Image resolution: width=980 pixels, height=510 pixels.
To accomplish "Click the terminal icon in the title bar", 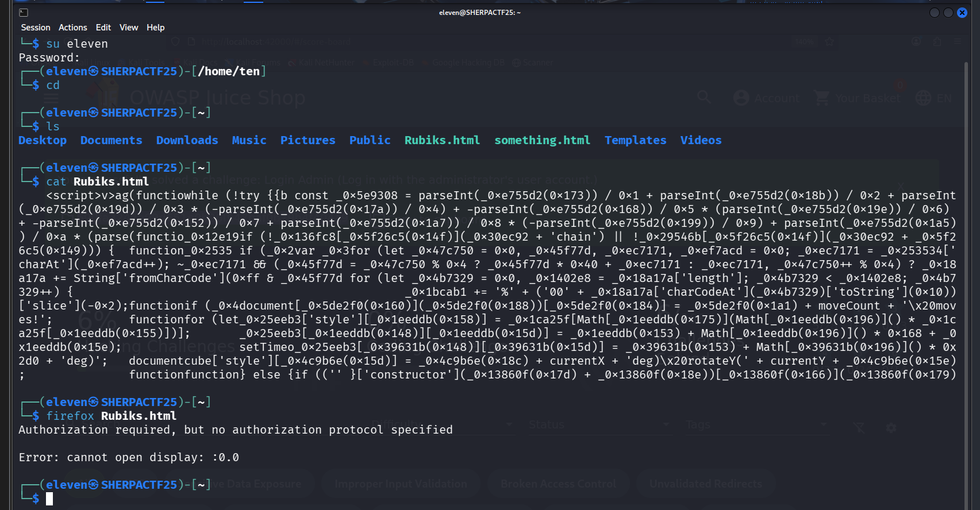I will [x=24, y=13].
